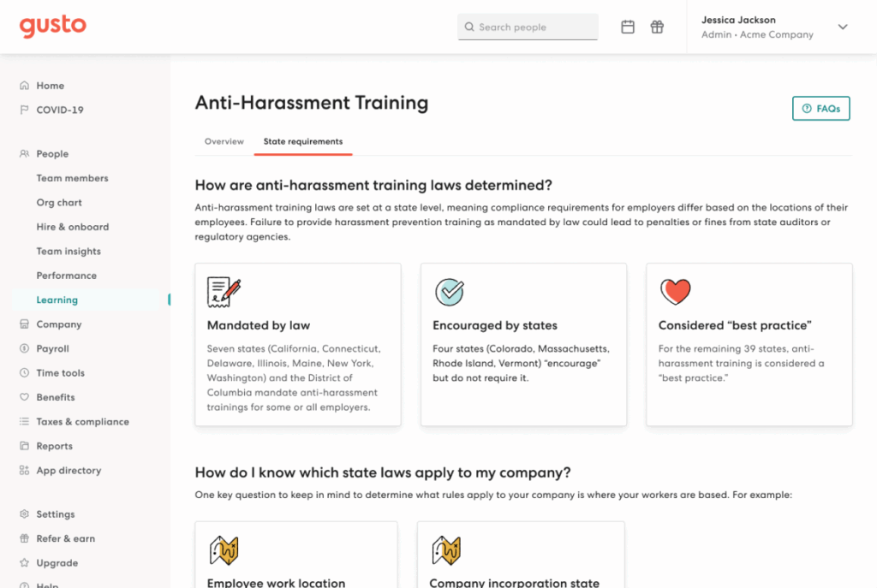The height and width of the screenshot is (588, 877).
Task: Open the FAQs button
Action: 821,109
